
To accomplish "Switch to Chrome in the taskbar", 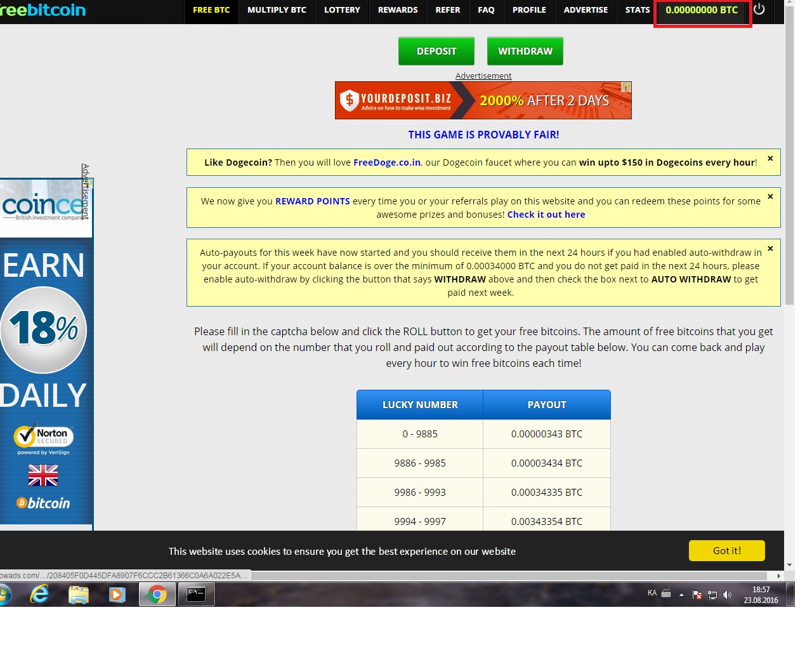I will point(157,595).
